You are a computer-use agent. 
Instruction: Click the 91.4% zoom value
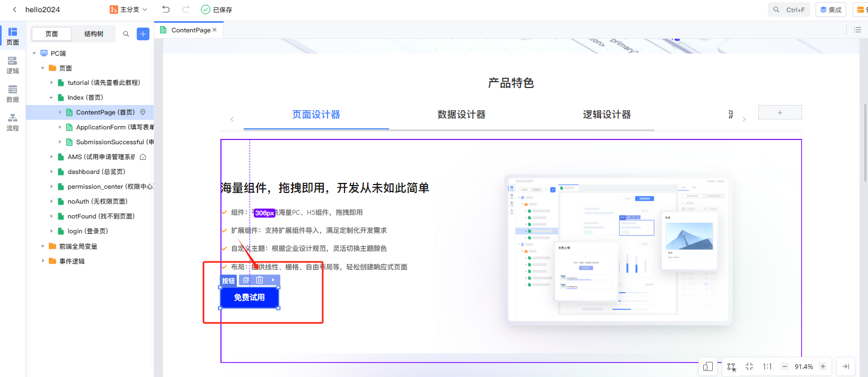click(x=804, y=366)
